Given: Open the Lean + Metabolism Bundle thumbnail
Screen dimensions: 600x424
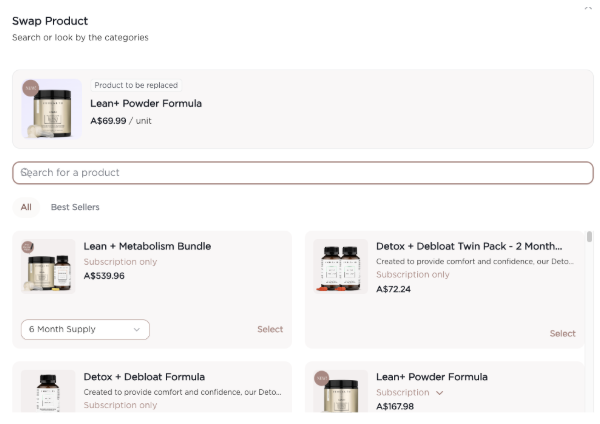Looking at the screenshot, I should 49,266.
